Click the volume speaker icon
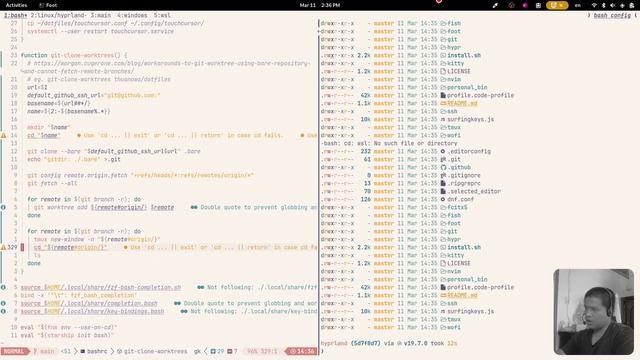This screenshot has width=640, height=360. [613, 5]
